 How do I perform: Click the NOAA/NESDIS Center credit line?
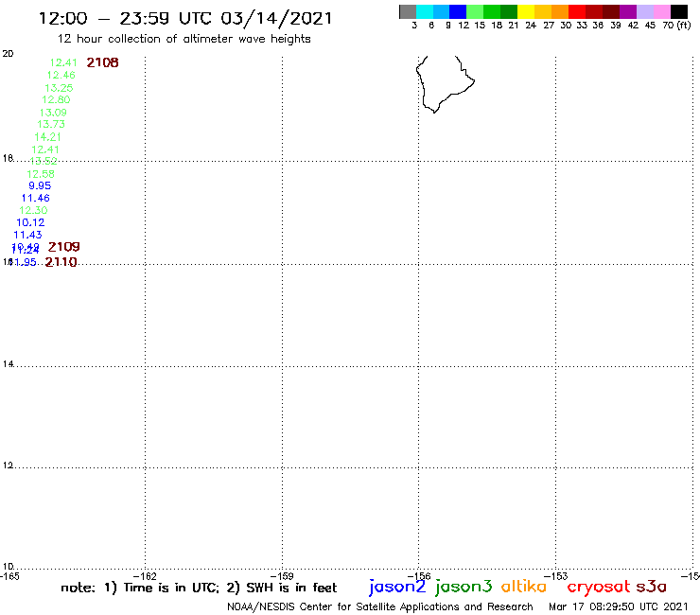coord(380,606)
